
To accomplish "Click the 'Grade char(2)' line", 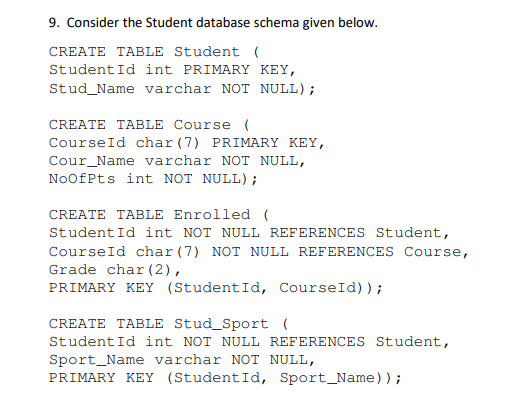I will point(115,270).
